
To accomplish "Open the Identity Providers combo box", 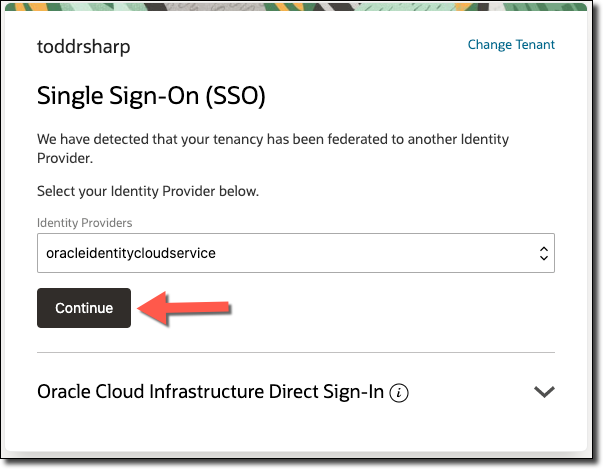I will [295, 254].
